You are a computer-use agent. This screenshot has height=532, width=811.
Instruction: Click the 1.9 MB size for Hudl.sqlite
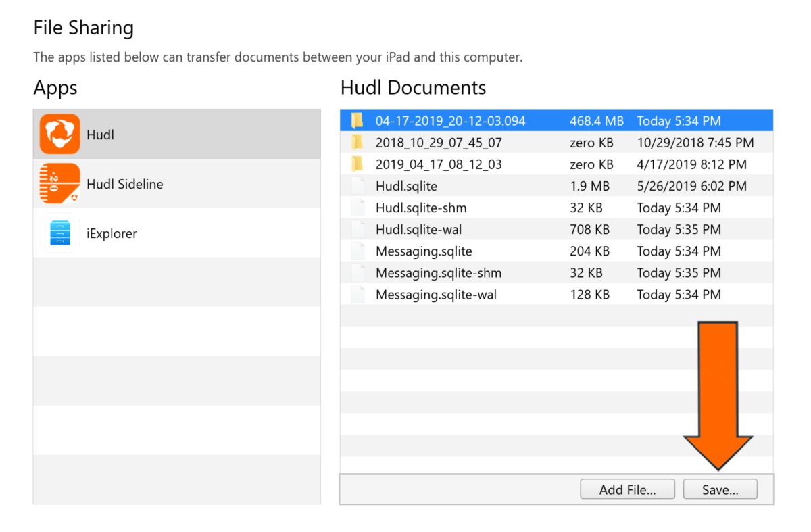pyautogui.click(x=589, y=186)
